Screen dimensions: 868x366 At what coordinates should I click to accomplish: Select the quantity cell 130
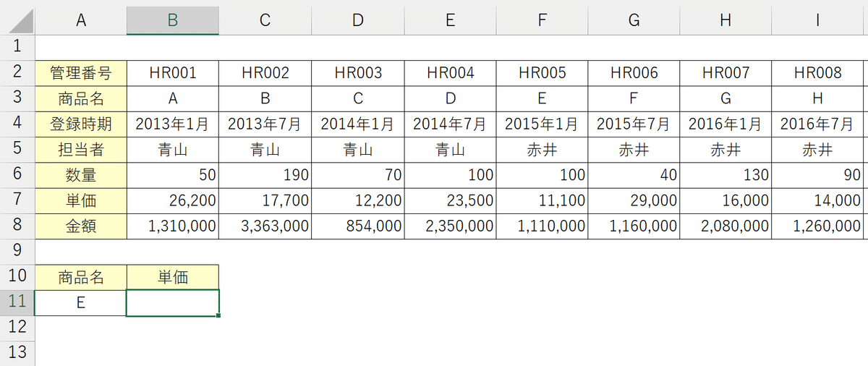click(x=726, y=174)
